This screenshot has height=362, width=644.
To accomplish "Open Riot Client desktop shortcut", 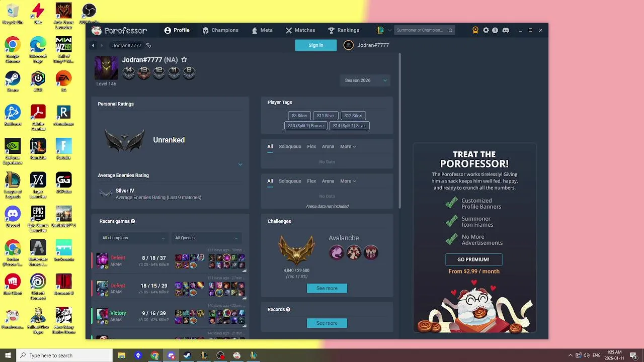I will (x=13, y=285).
